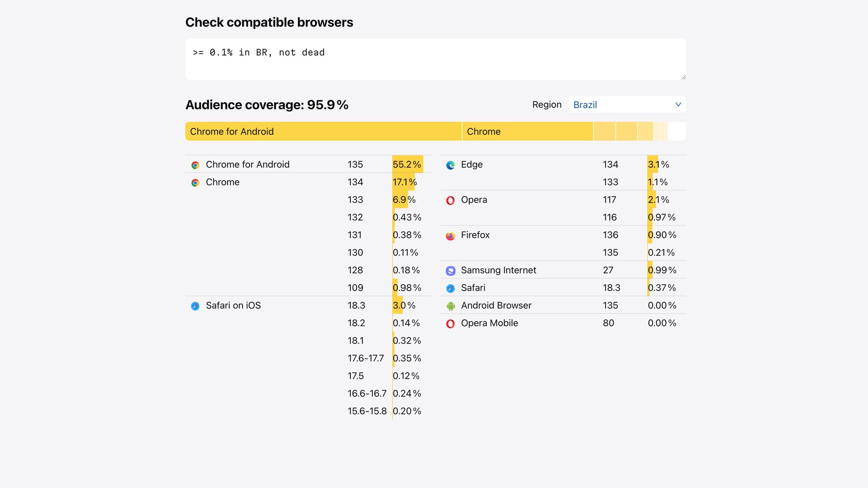Click the Safari on iOS icon
This screenshot has width=868, height=488.
(195, 306)
